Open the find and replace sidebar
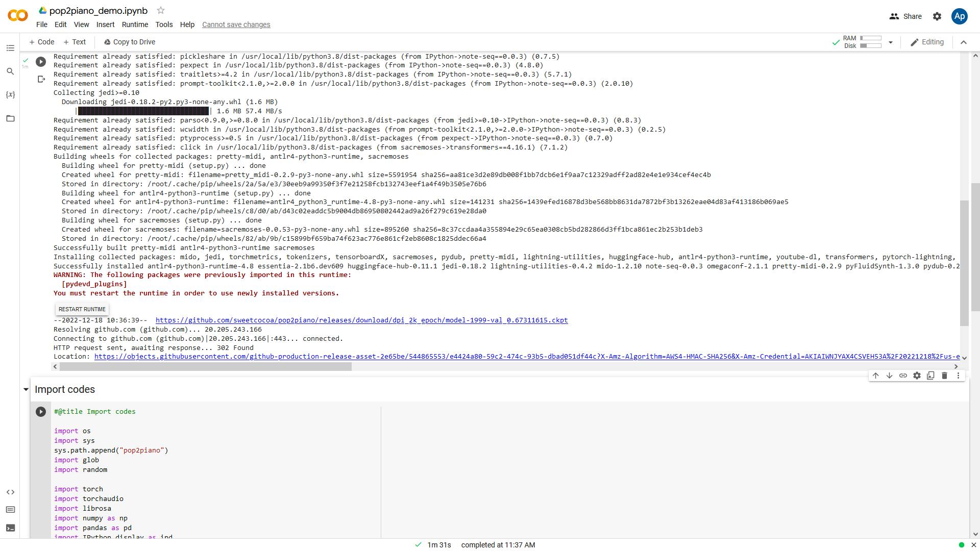980x551 pixels. point(10,71)
